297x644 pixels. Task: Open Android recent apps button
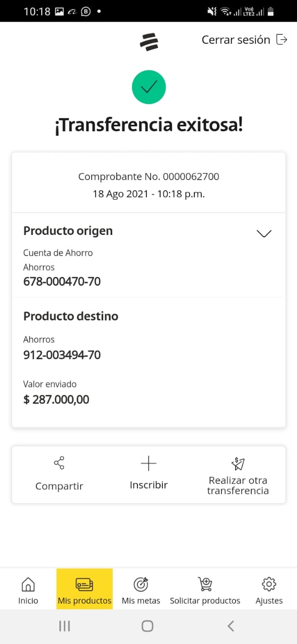(x=64, y=626)
